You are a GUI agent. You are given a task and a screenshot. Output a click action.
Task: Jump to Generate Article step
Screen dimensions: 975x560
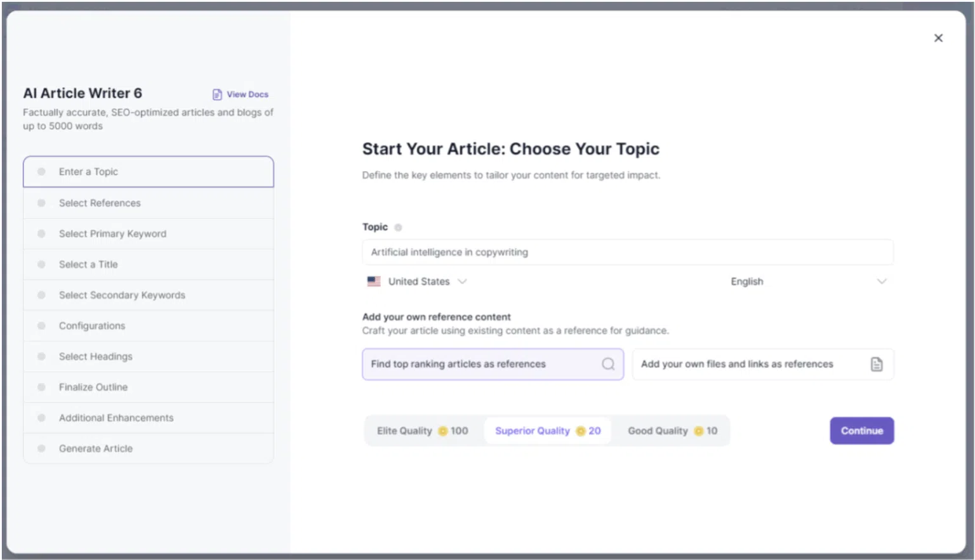pos(149,448)
